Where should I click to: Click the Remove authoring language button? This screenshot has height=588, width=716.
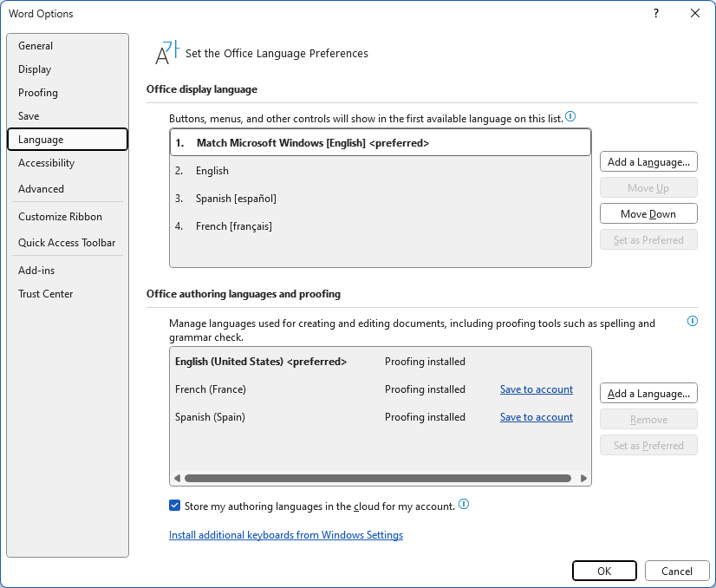648,420
